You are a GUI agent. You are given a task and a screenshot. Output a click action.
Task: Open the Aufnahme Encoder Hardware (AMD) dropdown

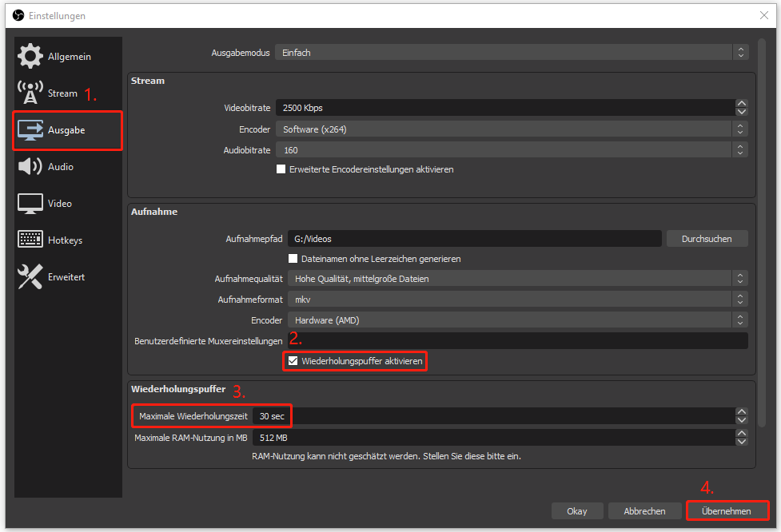tap(517, 320)
